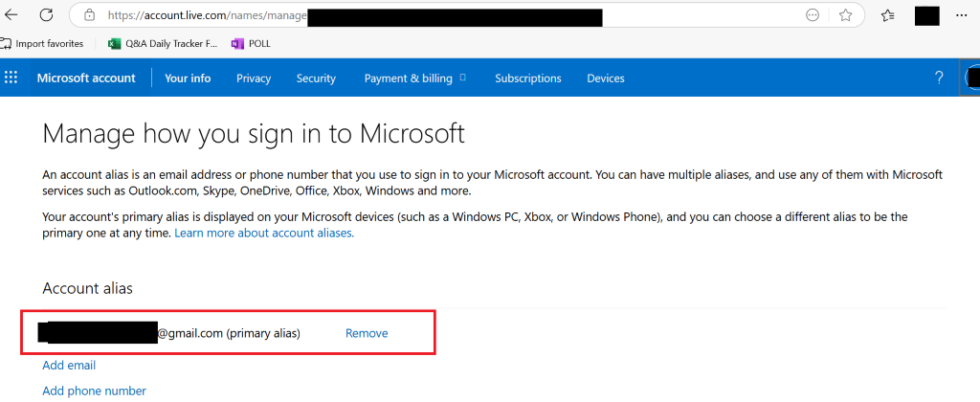Image resolution: width=980 pixels, height=402 pixels.
Task: Open the Privacy tab
Action: pos(254,78)
